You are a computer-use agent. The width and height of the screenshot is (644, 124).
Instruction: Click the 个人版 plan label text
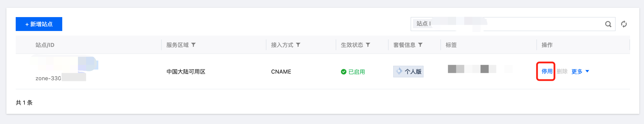pos(413,72)
